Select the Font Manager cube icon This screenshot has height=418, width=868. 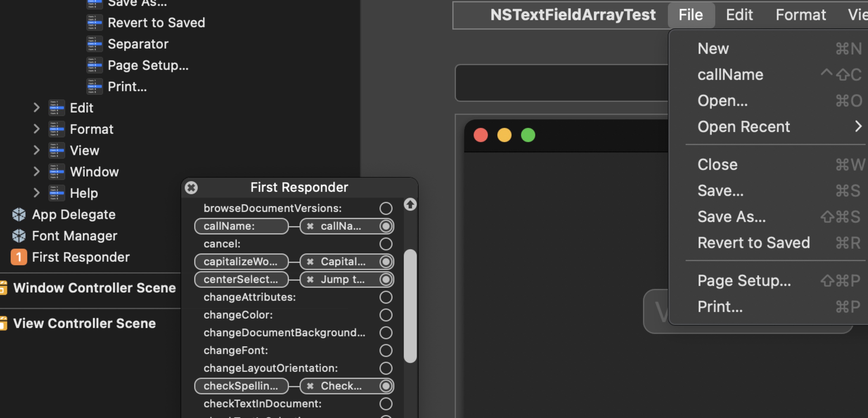coord(19,236)
